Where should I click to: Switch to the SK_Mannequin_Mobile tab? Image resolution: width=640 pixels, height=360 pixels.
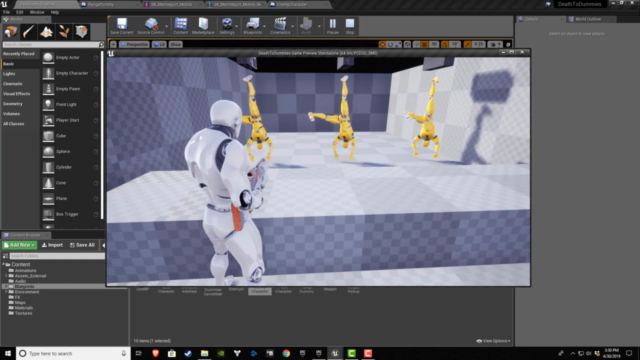click(171, 4)
